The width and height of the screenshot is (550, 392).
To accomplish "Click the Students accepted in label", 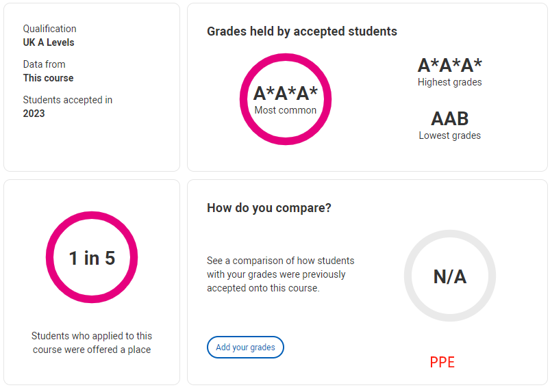I will click(x=68, y=100).
